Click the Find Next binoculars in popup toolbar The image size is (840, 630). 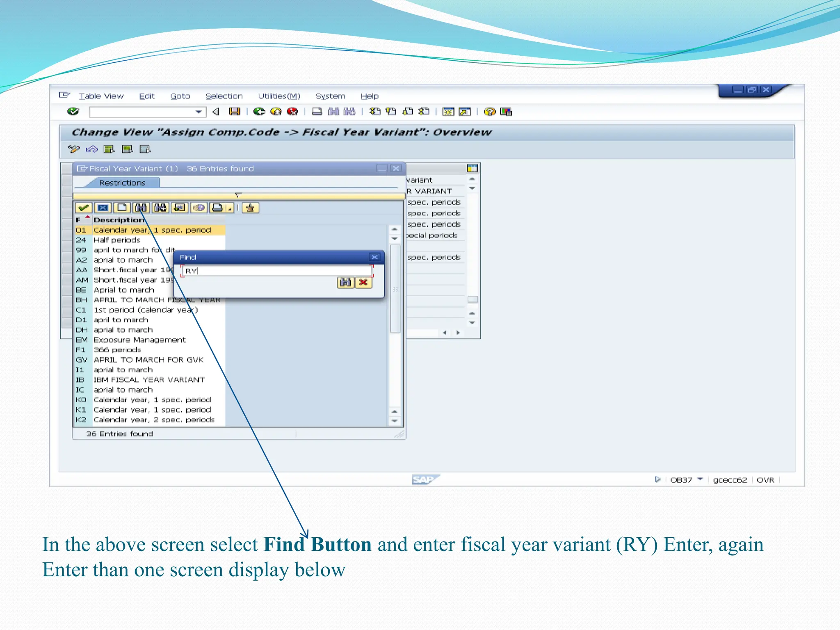[160, 208]
